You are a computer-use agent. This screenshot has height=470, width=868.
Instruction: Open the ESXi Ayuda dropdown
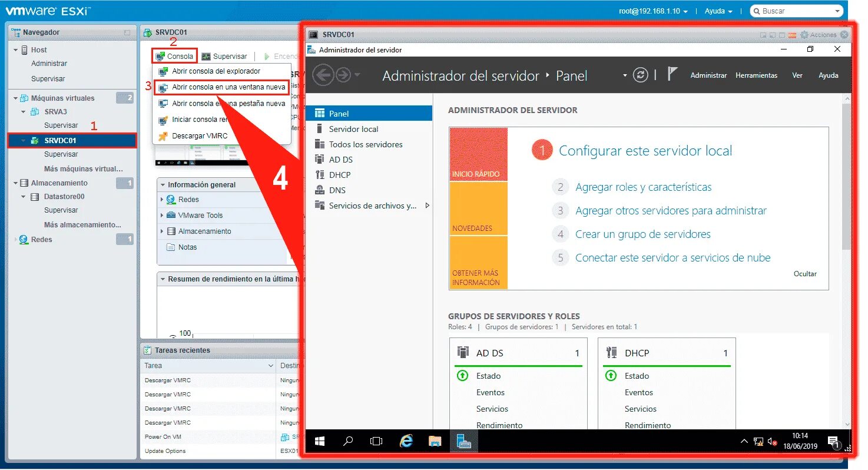718,11
